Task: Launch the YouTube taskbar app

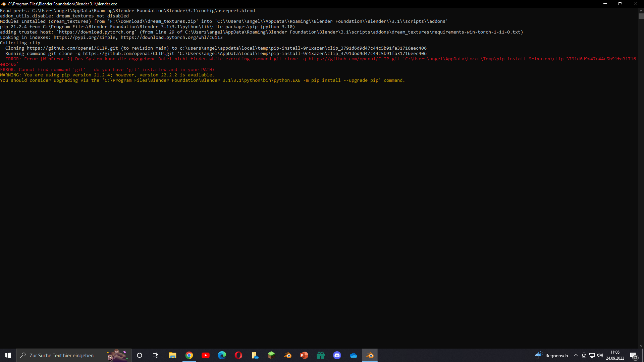Action: click(206, 355)
